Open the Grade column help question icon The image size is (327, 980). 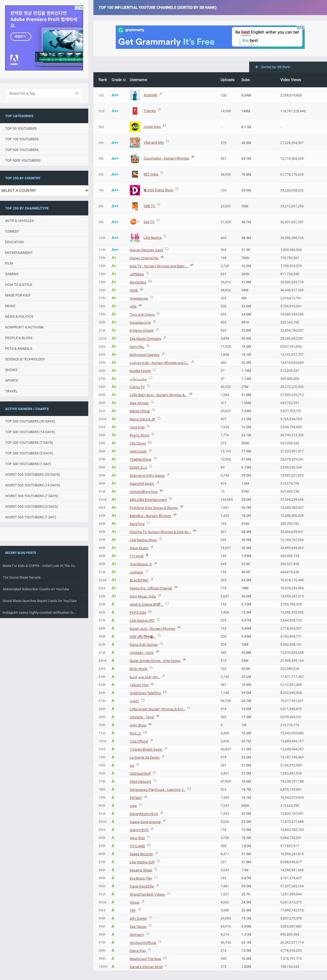[124, 80]
